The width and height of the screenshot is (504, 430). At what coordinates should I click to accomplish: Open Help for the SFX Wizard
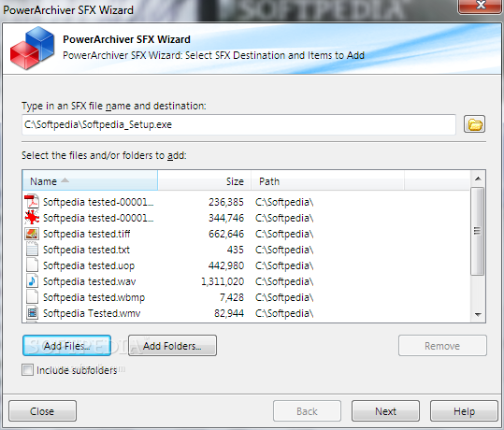[464, 411]
